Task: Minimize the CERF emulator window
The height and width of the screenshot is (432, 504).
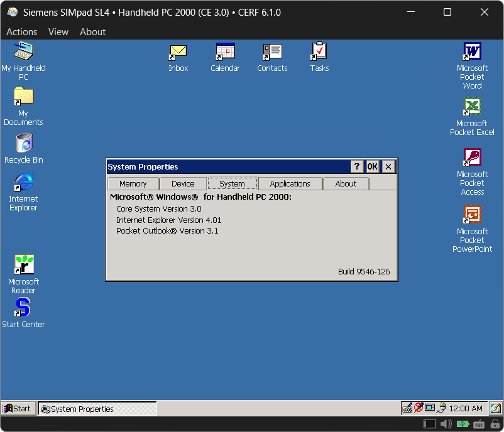Action: (x=411, y=12)
